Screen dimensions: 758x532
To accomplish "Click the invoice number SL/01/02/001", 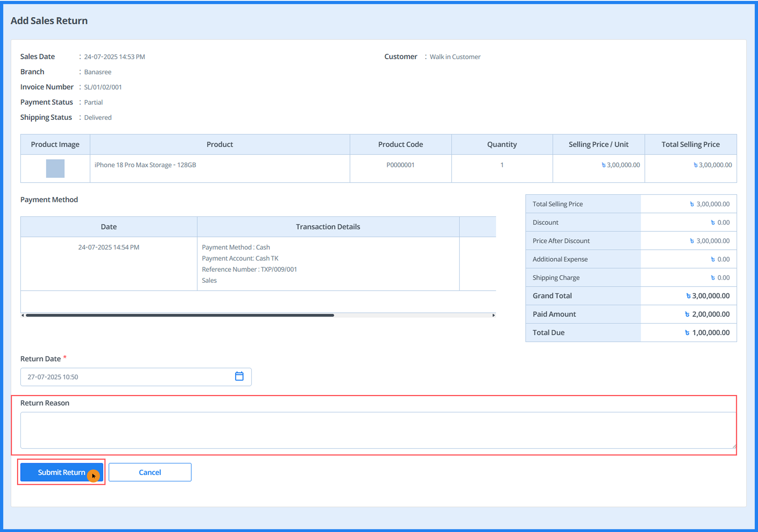I will pos(103,87).
